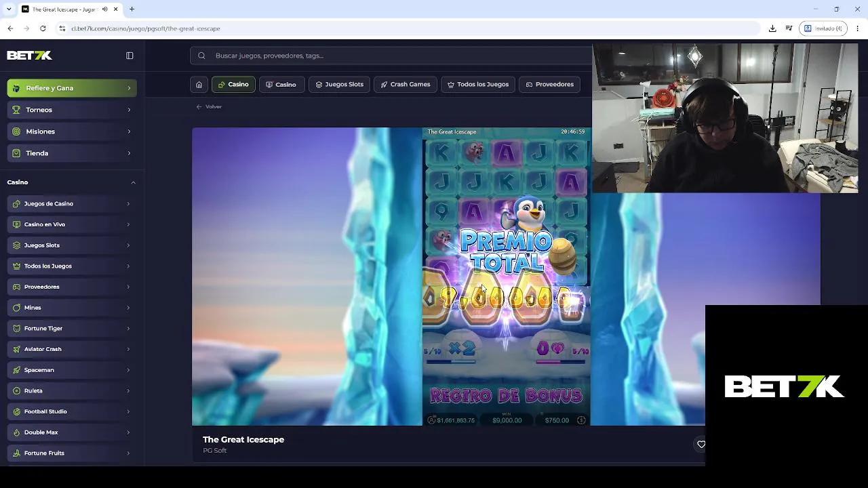Expand the Misiones chevron
The width and height of the screenshot is (868, 488).
(x=129, y=131)
